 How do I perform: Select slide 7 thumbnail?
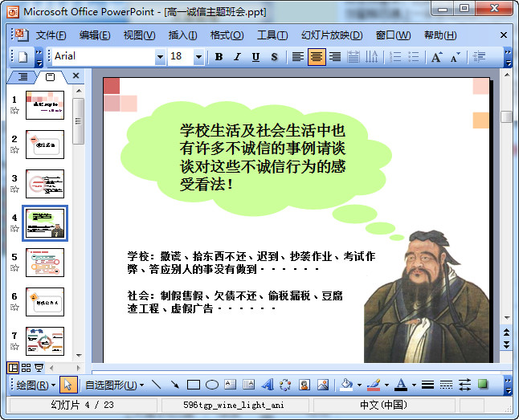tap(45, 341)
